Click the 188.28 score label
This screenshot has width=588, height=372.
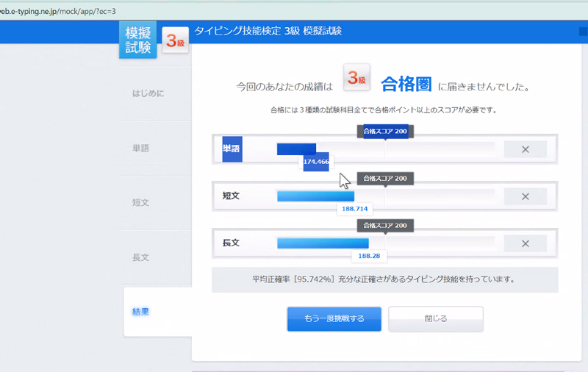(369, 256)
